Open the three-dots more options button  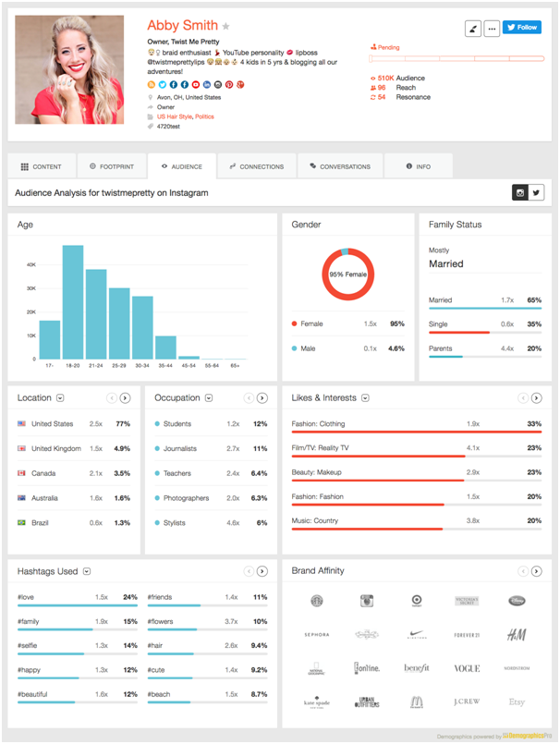click(492, 28)
